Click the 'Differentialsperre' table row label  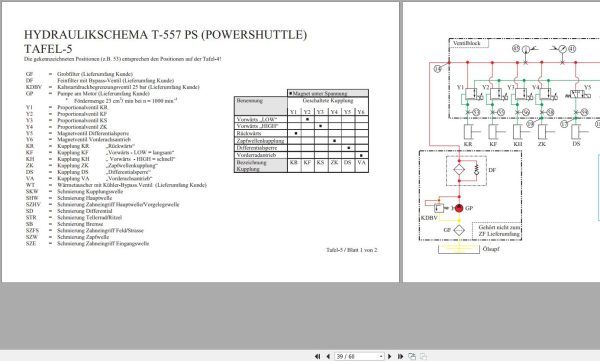[261, 148]
